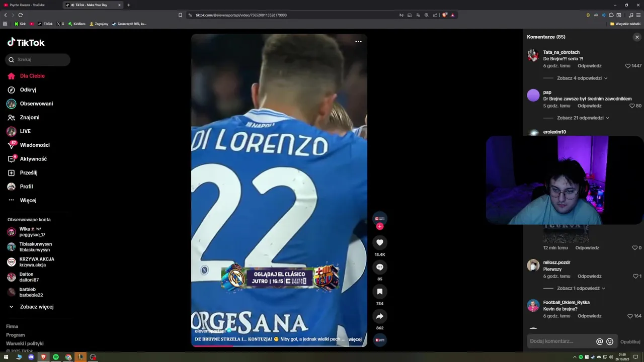The height and width of the screenshot is (362, 644).
Task: Close the Komentarze comments panel
Action: click(x=637, y=37)
